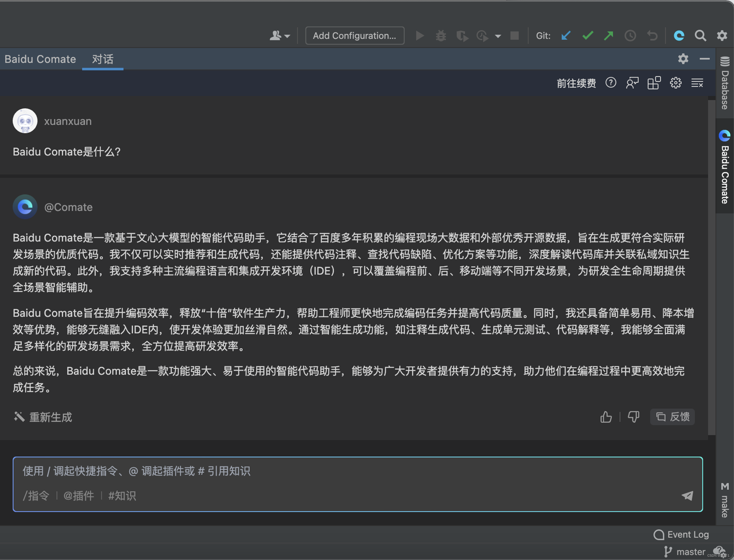Switch to the 对话 tab
Image resolution: width=734 pixels, height=560 pixels.
click(x=103, y=59)
